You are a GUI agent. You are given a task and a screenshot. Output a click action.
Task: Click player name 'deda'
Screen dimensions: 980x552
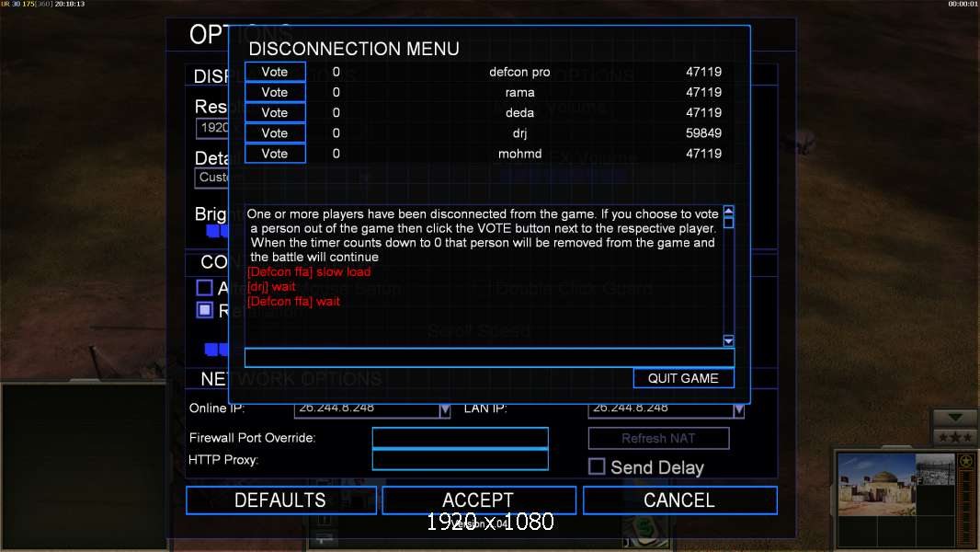click(x=519, y=112)
